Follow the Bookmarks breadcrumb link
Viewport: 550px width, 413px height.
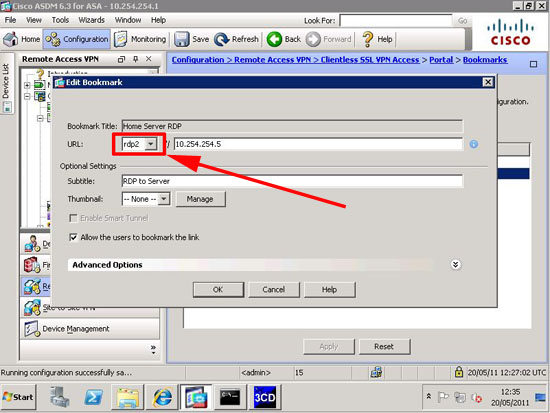tap(485, 60)
